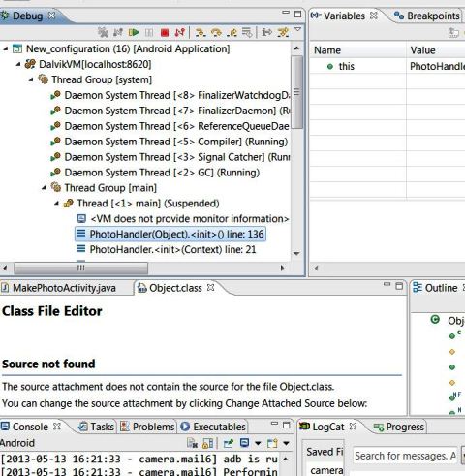
Task: Click Debug tab title
Action: pos(27,16)
